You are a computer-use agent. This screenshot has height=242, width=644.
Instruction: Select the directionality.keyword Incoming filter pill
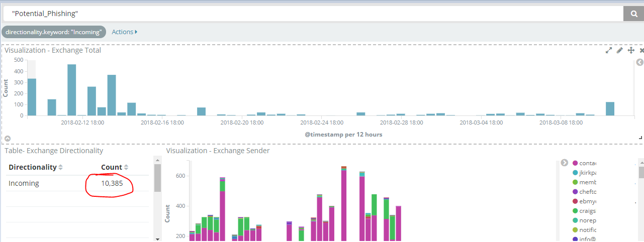54,32
